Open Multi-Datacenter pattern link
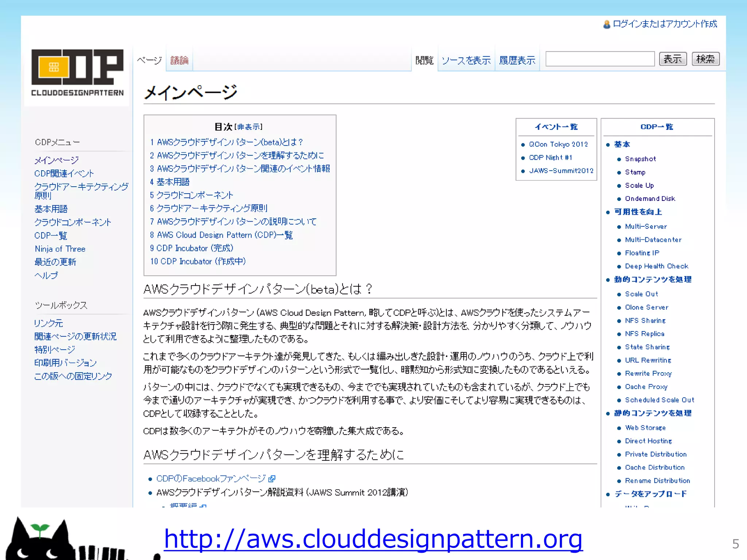The width and height of the screenshot is (747, 560). 653,240
